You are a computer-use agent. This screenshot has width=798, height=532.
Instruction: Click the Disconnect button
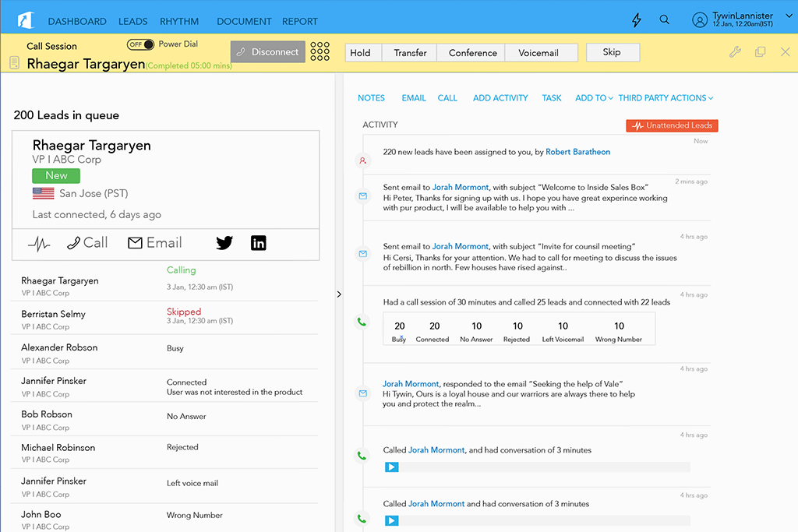(267, 51)
